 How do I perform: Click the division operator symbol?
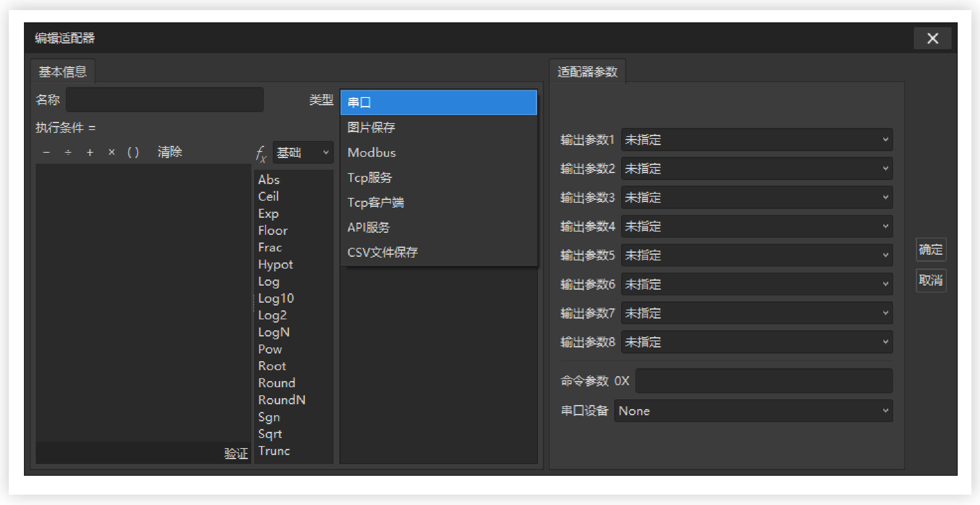click(x=68, y=152)
